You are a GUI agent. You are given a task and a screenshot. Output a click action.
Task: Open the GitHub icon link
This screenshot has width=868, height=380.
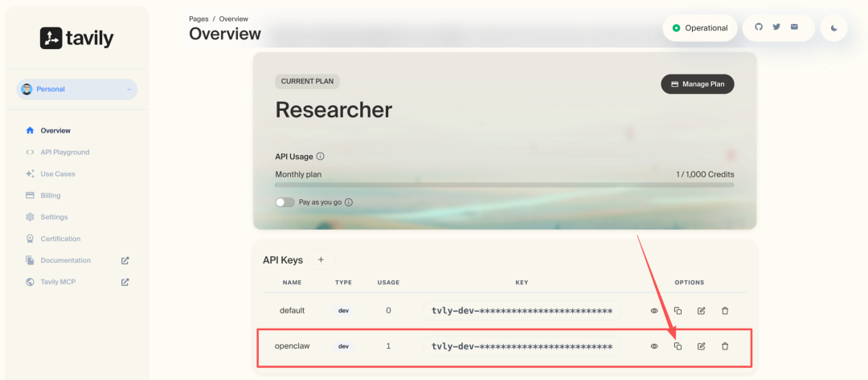coord(758,27)
